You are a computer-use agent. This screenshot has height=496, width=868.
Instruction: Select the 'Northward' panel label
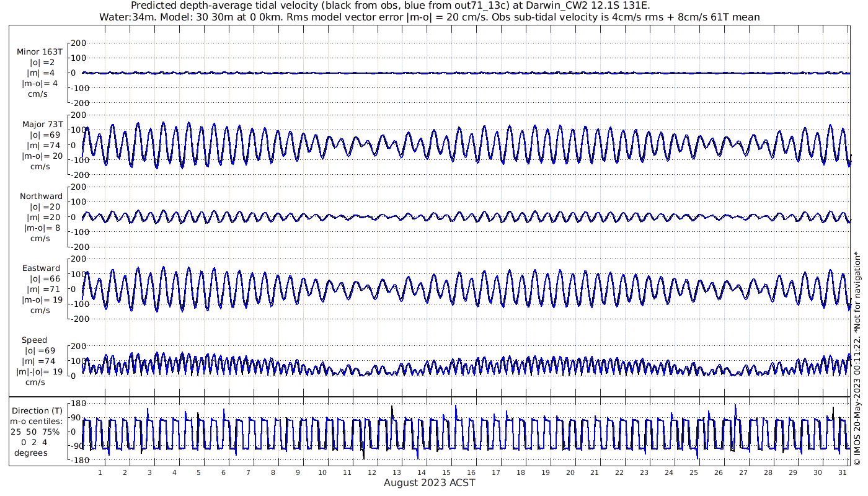[x=42, y=197]
